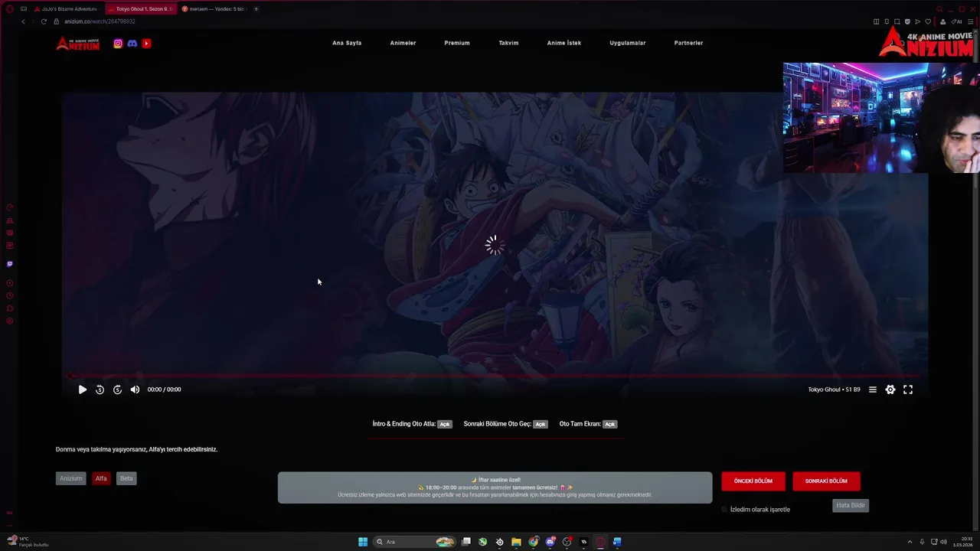Open taskbar clock and date
This screenshot has height=551, width=980.
point(964,542)
